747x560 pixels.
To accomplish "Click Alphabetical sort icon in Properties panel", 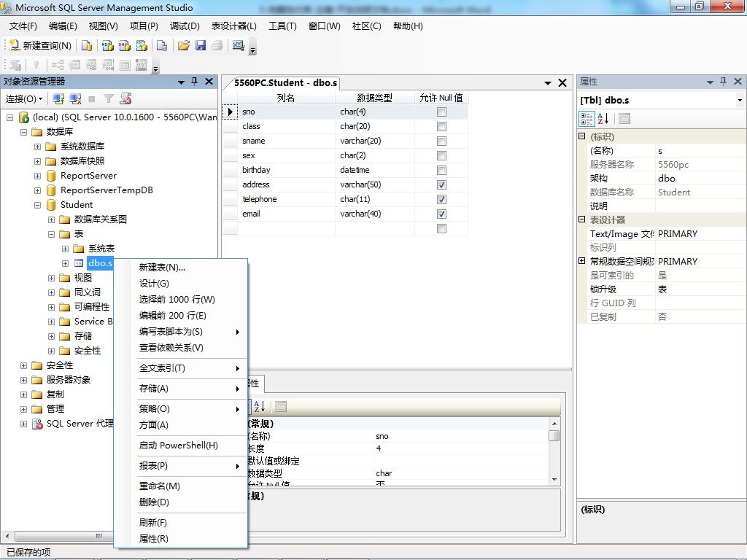I will point(603,119).
